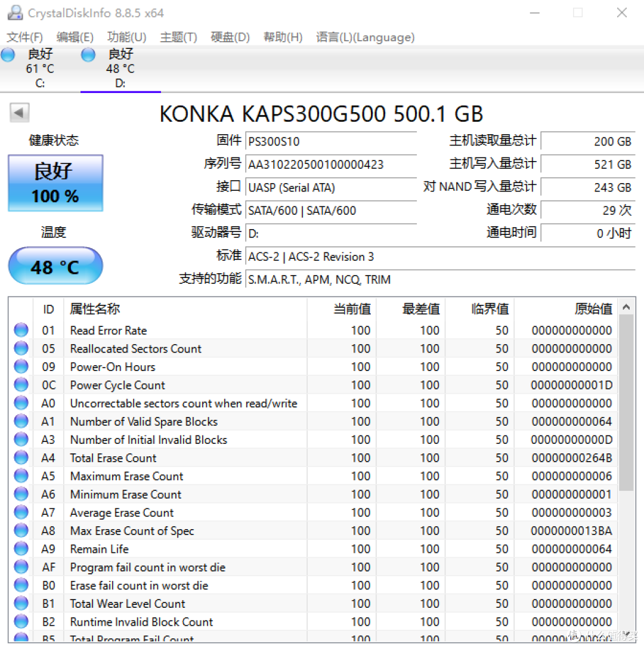Click the previous disk arrow button

20,113
